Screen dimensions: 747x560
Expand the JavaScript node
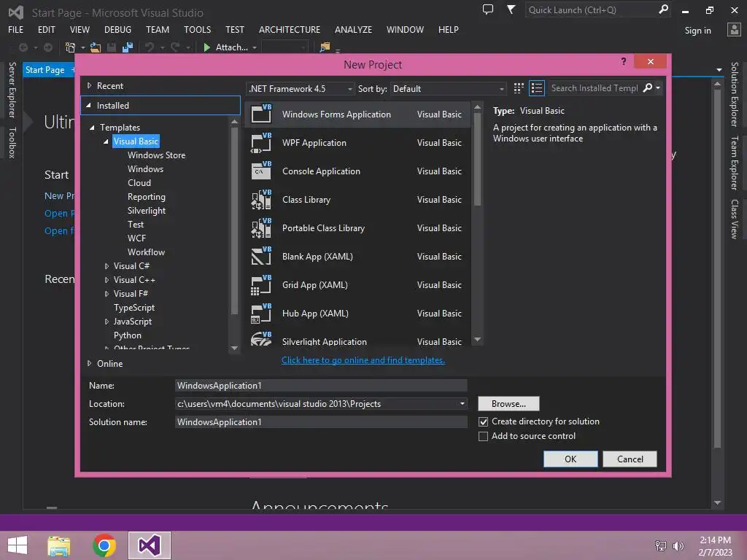coord(107,322)
